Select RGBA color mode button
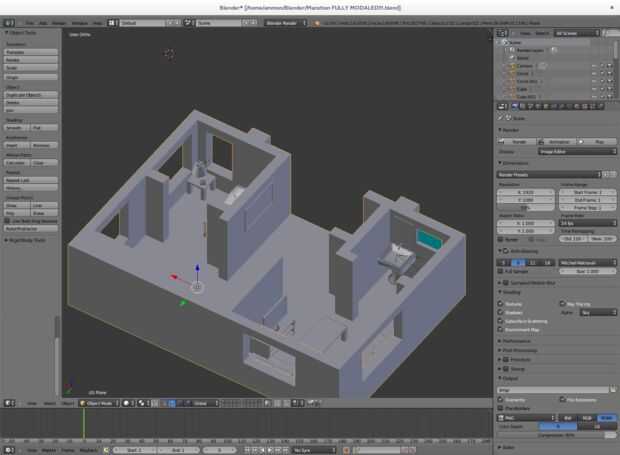This screenshot has height=455, width=620. click(607, 417)
